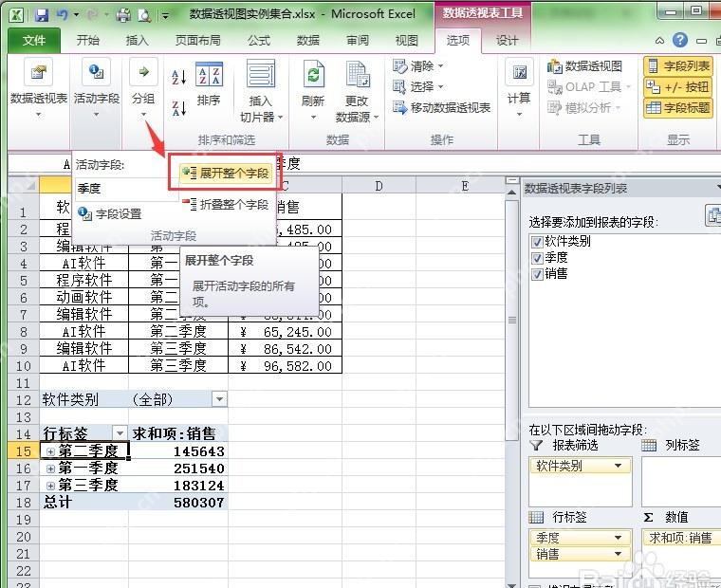Click the print preview icon in title bar
Viewport: 721px width, 588px height.
144,15
